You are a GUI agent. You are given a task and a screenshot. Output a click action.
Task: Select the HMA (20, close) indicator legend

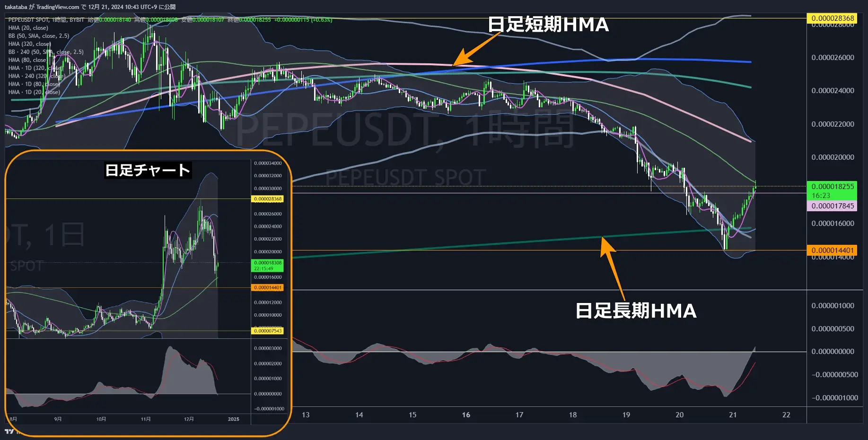coord(28,28)
